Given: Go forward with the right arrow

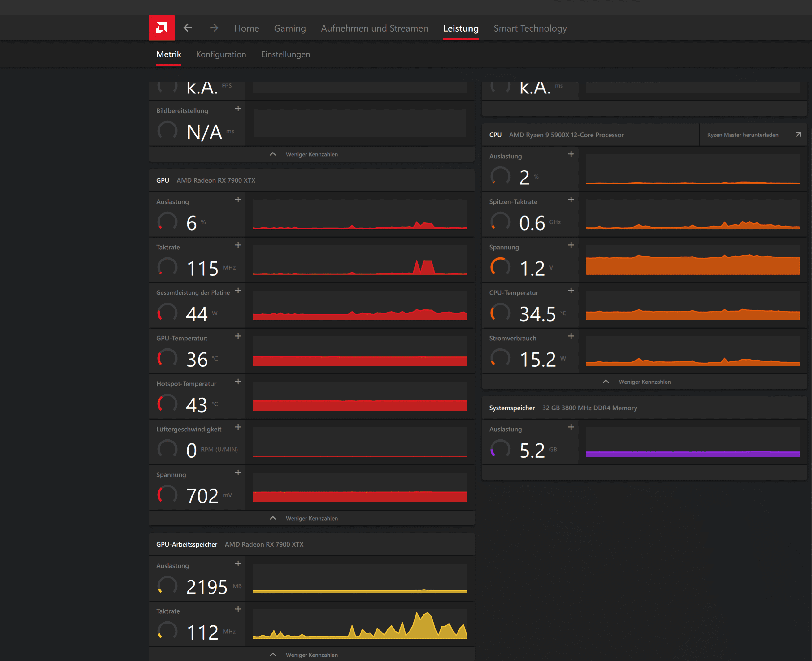Looking at the screenshot, I should [214, 28].
